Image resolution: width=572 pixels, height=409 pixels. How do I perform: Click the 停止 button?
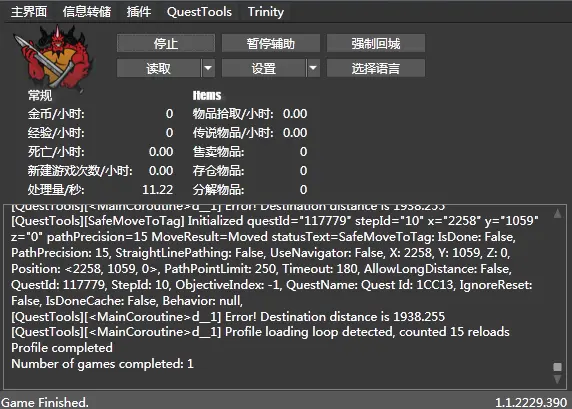point(166,43)
